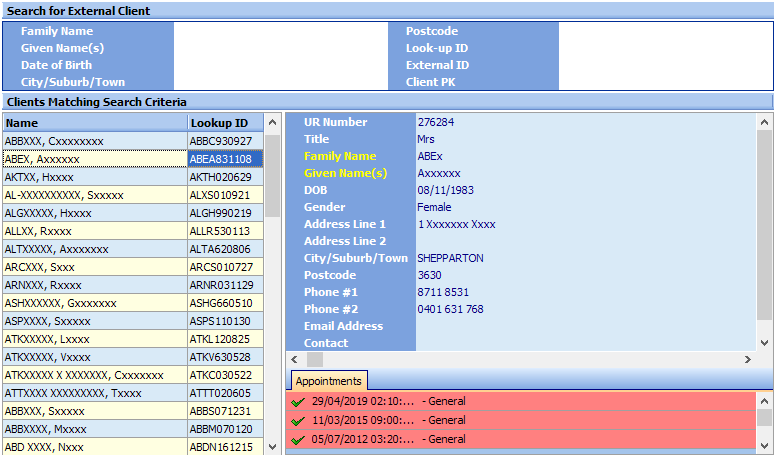Click Address Line 1 value 1 Xxxxxxx Xxxx
The height and width of the screenshot is (457, 776).
pos(456,224)
